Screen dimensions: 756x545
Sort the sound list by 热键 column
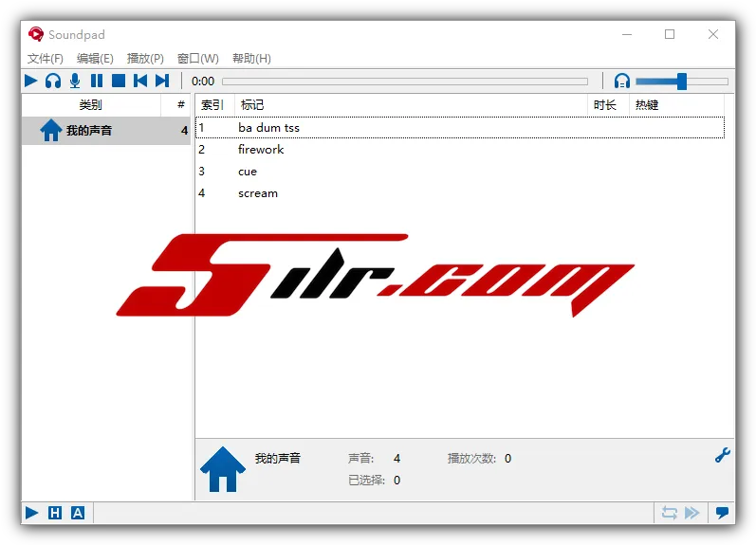coord(676,104)
